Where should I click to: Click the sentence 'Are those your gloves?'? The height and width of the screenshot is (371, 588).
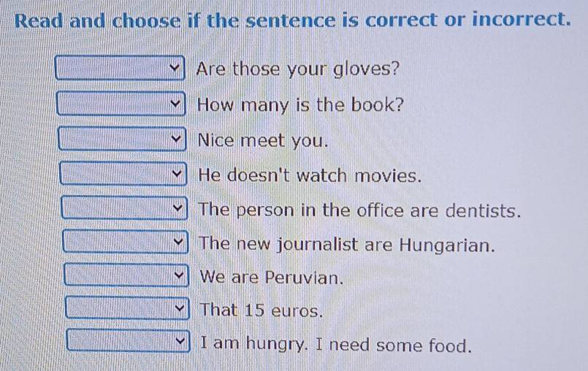pos(298,70)
